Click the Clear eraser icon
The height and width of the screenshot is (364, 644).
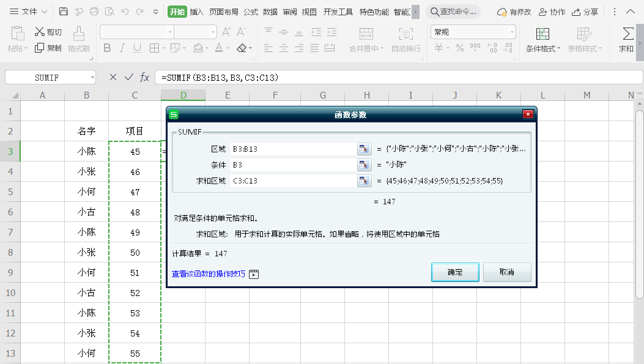click(242, 48)
